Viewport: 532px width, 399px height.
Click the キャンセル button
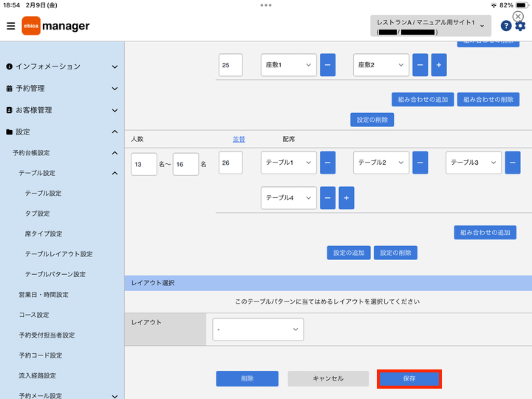[x=328, y=378]
